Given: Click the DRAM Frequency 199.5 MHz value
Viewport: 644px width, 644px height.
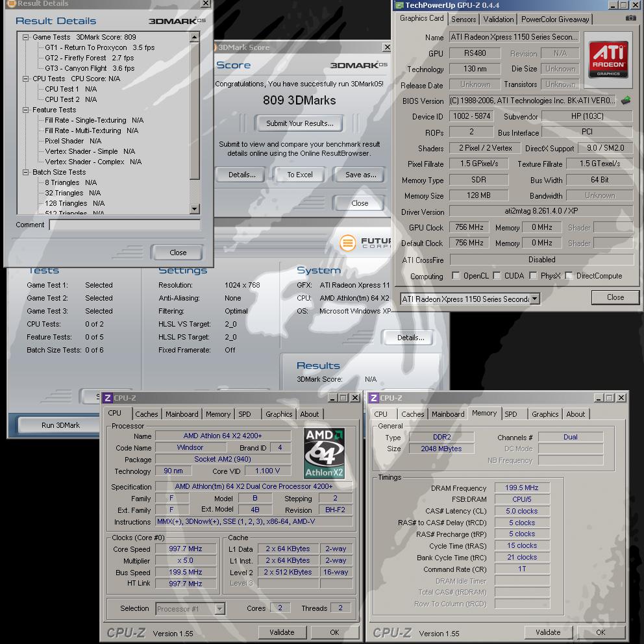Looking at the screenshot, I should [521, 488].
